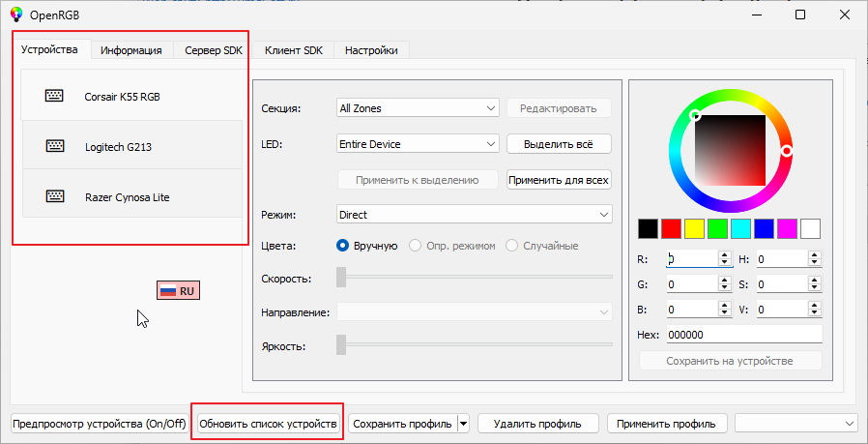Pick the yellow color swatch
Viewport: 868px width, 444px height.
(694, 228)
